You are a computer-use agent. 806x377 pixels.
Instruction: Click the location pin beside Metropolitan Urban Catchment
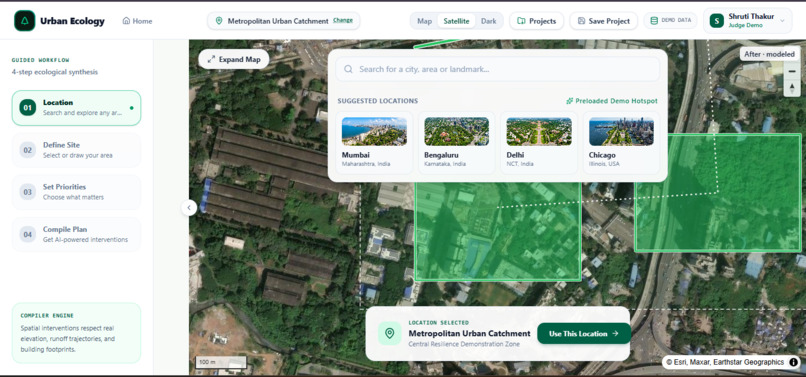(x=219, y=21)
